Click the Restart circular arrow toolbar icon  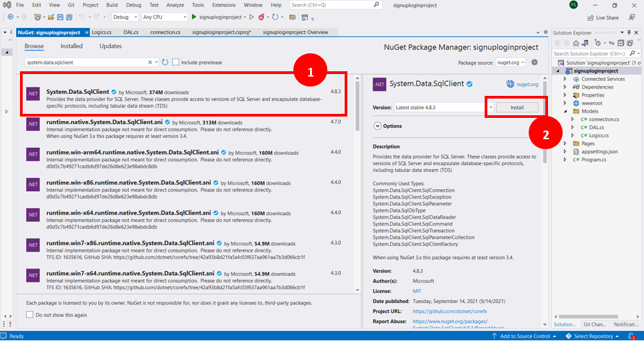tap(275, 17)
